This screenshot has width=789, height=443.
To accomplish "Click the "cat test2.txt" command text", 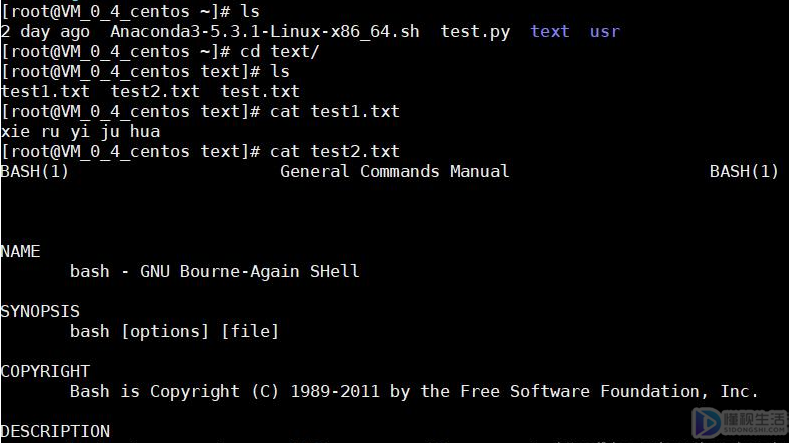I will [x=335, y=151].
